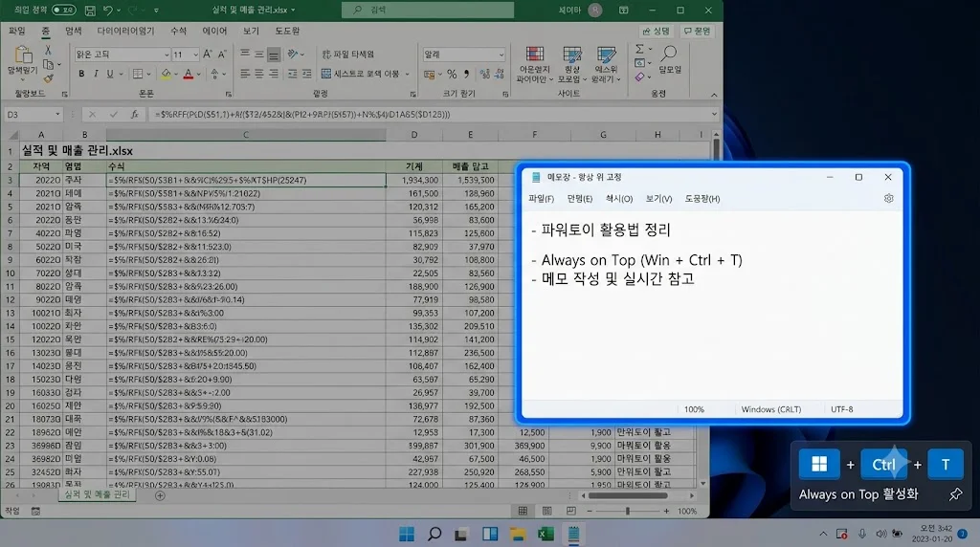Toggle Italic formatting in Excel
The image size is (980, 547).
pos(96,74)
